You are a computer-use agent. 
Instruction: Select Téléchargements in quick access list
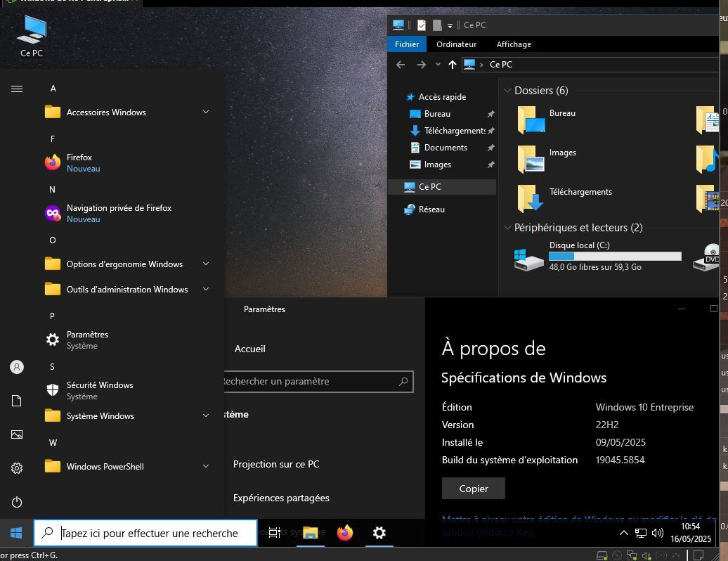click(455, 131)
